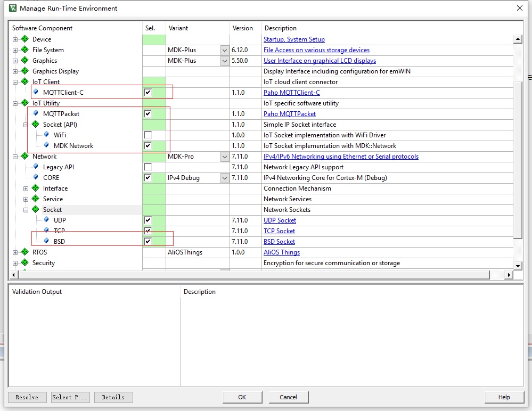The width and height of the screenshot is (532, 411).
Task: Click the Security green diamond icon
Action: 25,263
